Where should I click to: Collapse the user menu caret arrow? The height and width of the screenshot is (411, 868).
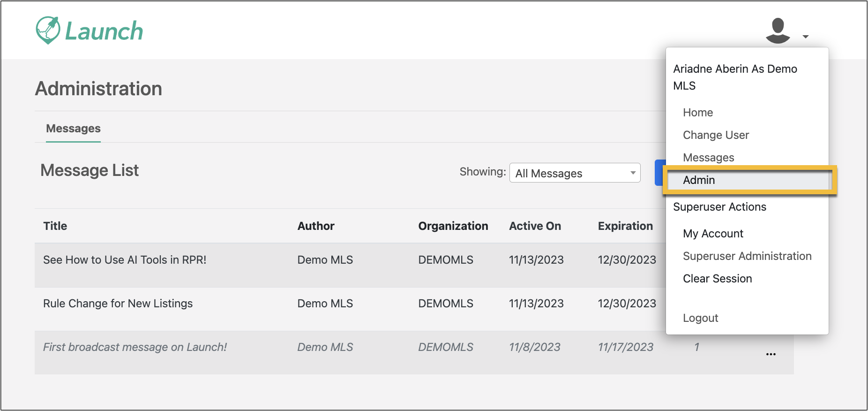pyautogui.click(x=805, y=37)
